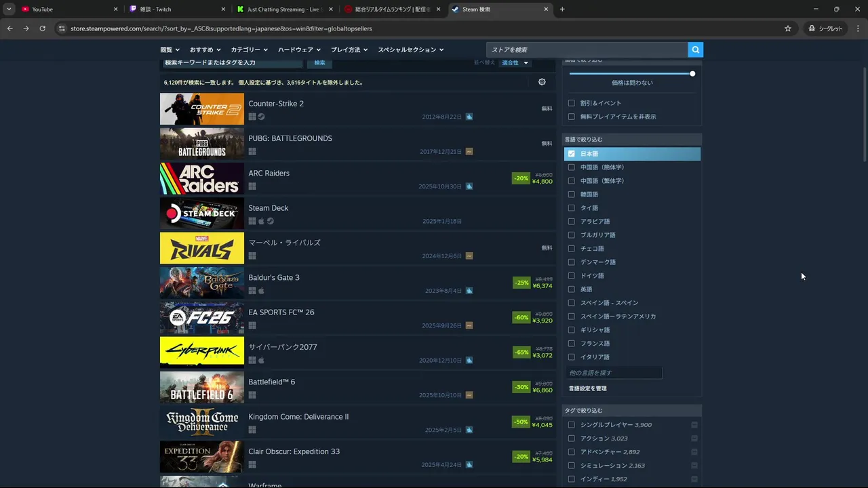The image size is (868, 488).
Task: Click the ストアを検索 search field
Action: click(587, 49)
